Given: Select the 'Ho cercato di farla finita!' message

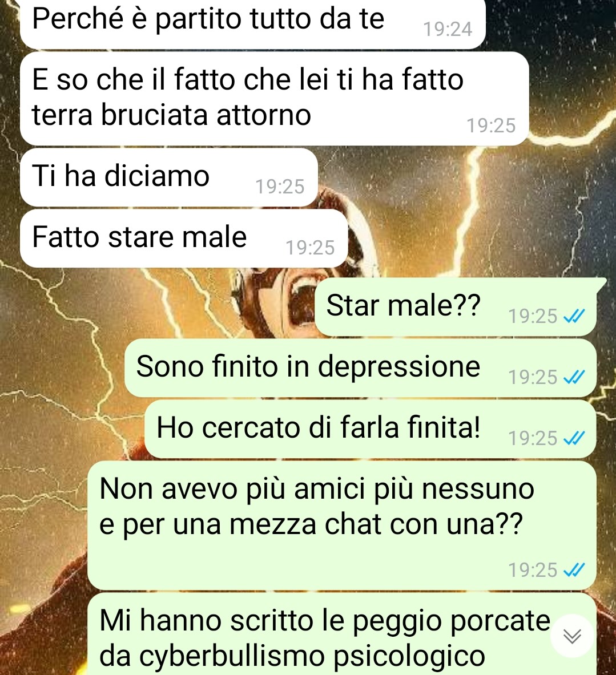Looking at the screenshot, I should point(371,429).
